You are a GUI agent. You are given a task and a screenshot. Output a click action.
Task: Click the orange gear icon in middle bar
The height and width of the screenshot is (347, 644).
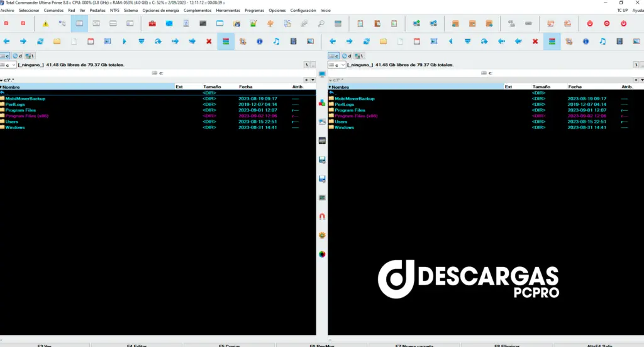point(322,235)
